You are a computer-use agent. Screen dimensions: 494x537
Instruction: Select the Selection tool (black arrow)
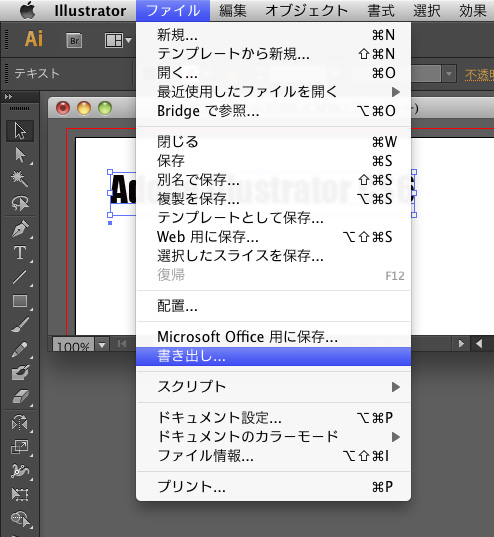pos(20,131)
